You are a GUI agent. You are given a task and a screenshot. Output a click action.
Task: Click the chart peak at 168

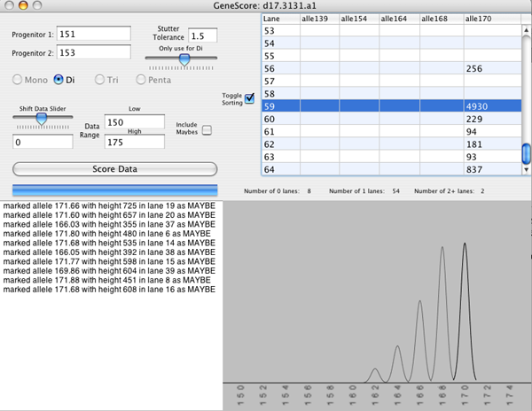[442, 314]
